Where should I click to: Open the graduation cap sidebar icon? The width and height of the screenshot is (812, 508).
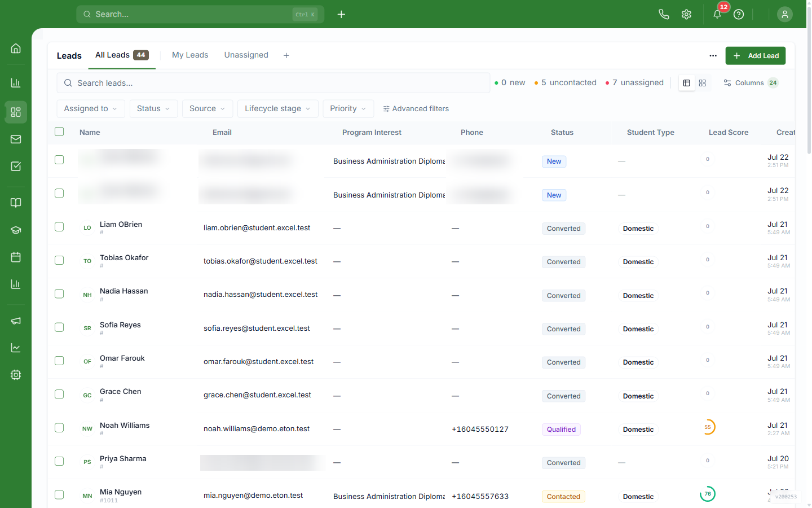click(x=16, y=230)
